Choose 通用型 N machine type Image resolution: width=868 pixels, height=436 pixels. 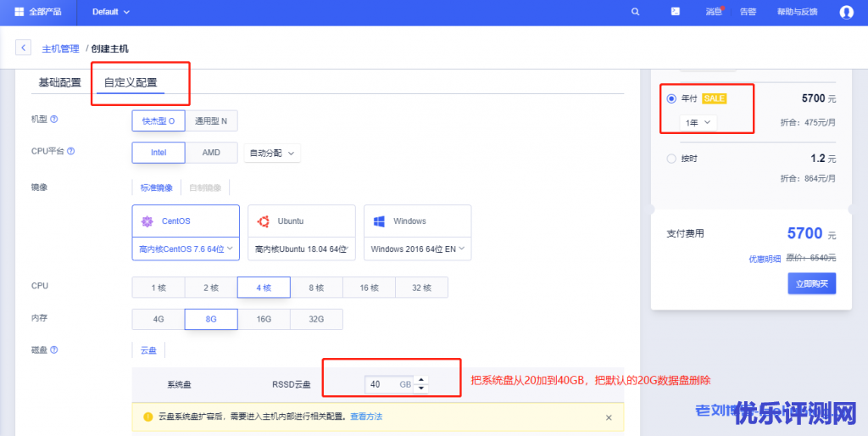pyautogui.click(x=211, y=120)
